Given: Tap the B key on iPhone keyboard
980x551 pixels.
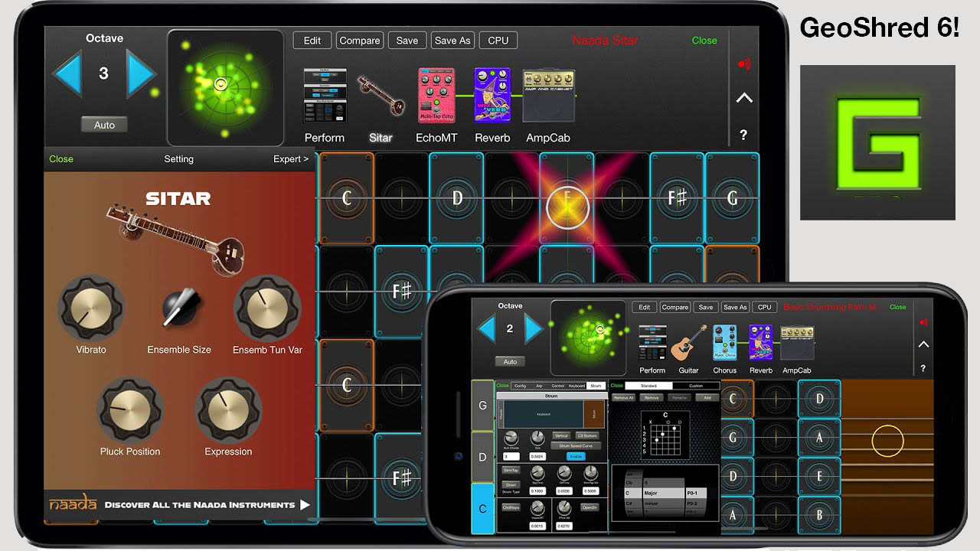Looking at the screenshot, I should point(819,515).
